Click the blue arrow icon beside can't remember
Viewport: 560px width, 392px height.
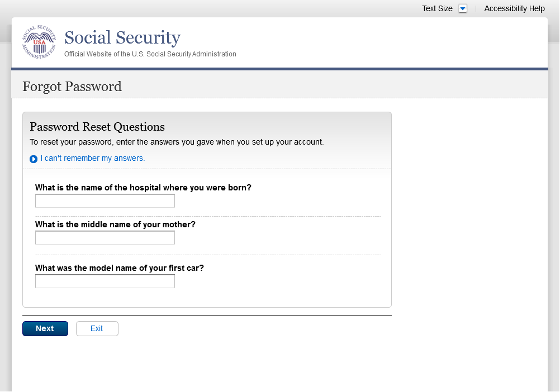pyautogui.click(x=34, y=159)
